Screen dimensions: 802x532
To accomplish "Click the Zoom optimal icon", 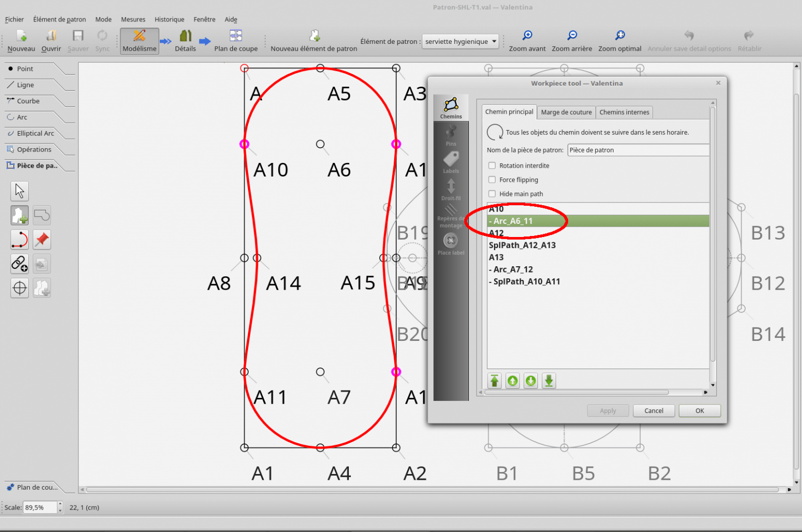I will [619, 36].
